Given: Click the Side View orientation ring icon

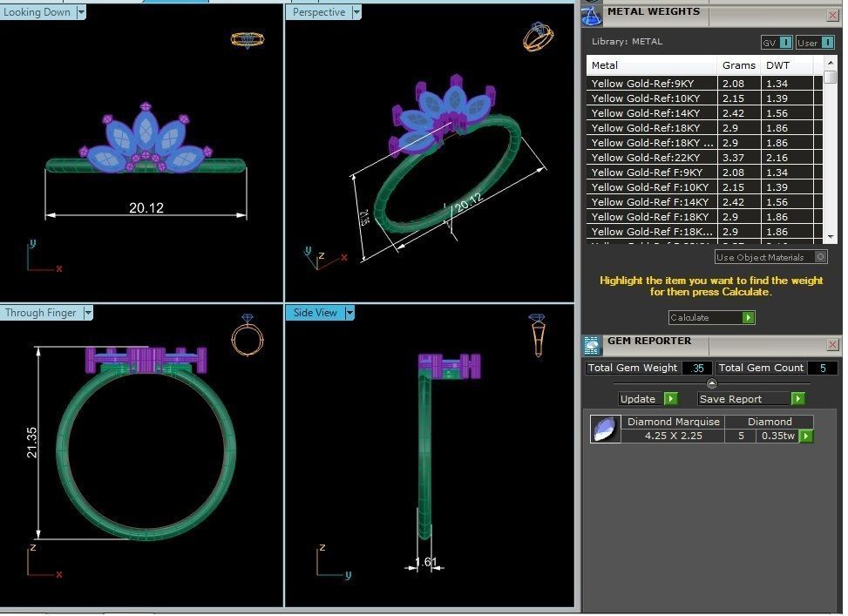Looking at the screenshot, I should [537, 335].
